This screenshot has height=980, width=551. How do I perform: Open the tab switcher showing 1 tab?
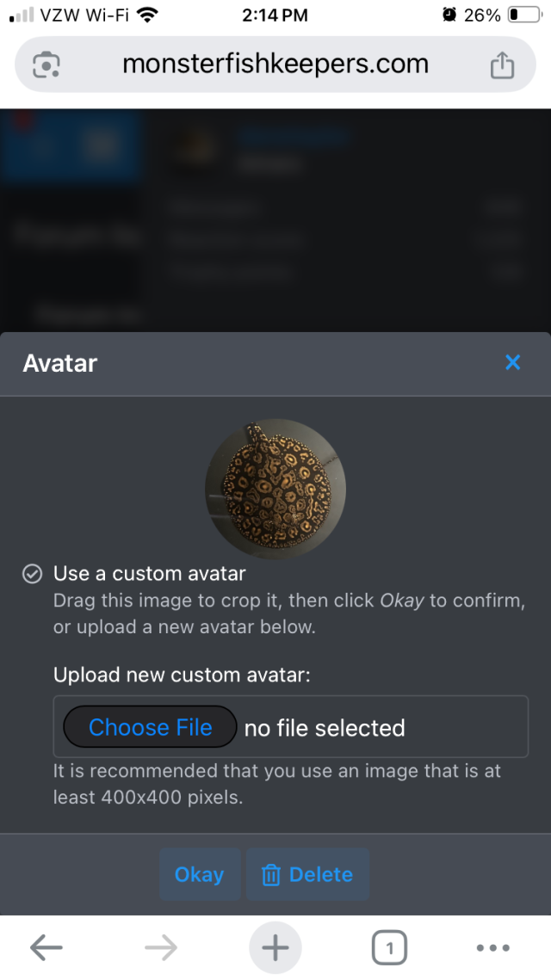pyautogui.click(x=389, y=948)
